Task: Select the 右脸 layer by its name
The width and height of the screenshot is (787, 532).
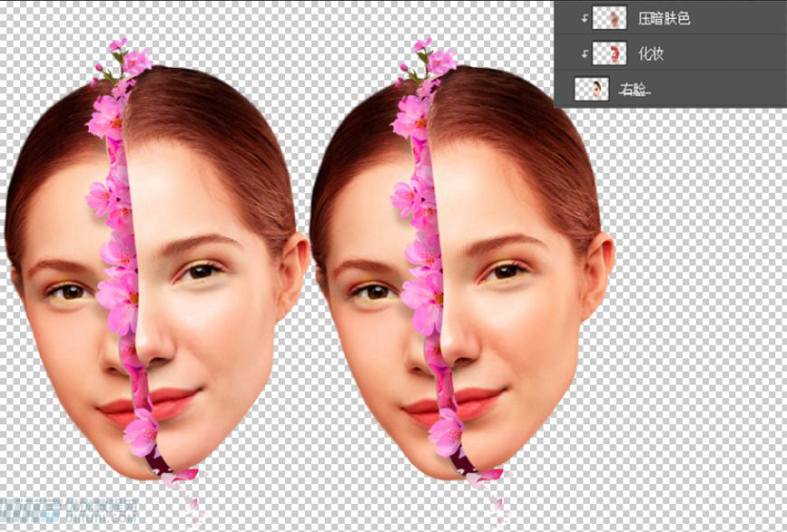Action: tap(637, 90)
